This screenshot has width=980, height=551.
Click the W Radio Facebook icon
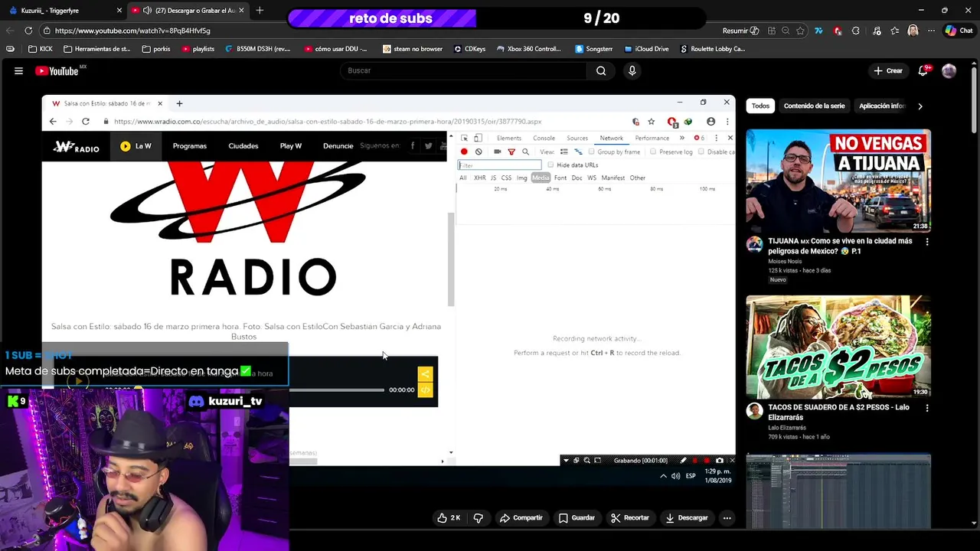[x=413, y=145]
